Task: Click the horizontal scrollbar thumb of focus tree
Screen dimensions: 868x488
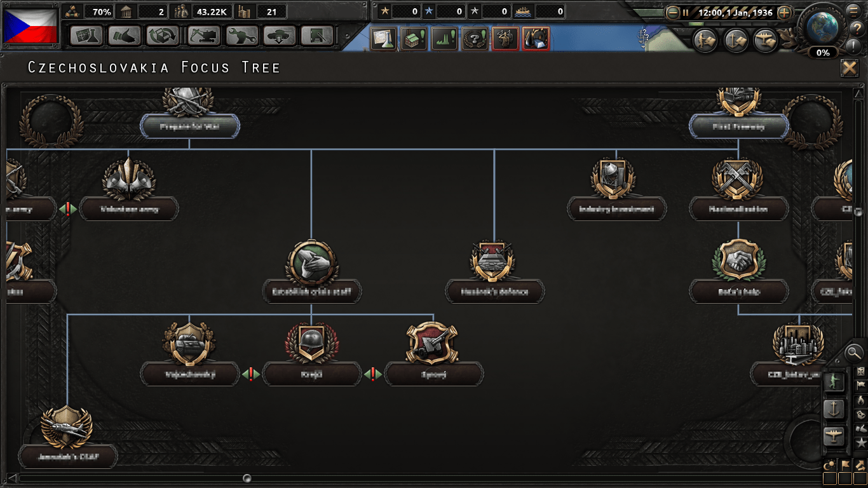Action: click(x=247, y=478)
